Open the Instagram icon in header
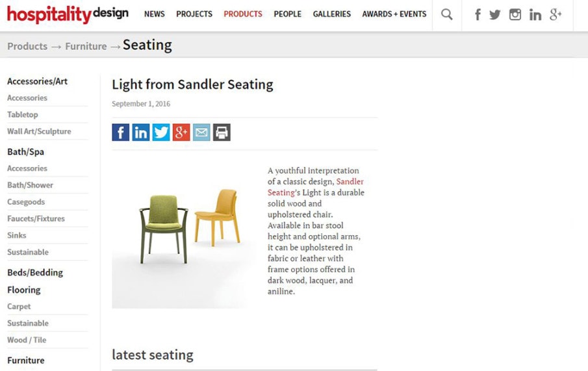Viewport: 588px width, 371px height. pos(515,14)
